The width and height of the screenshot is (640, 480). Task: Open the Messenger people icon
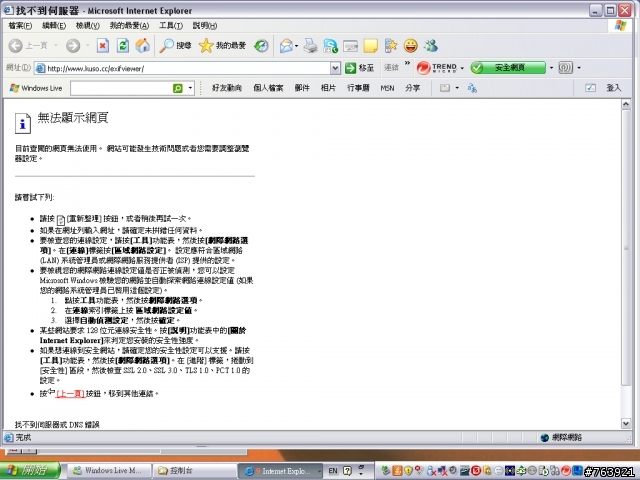[431, 45]
